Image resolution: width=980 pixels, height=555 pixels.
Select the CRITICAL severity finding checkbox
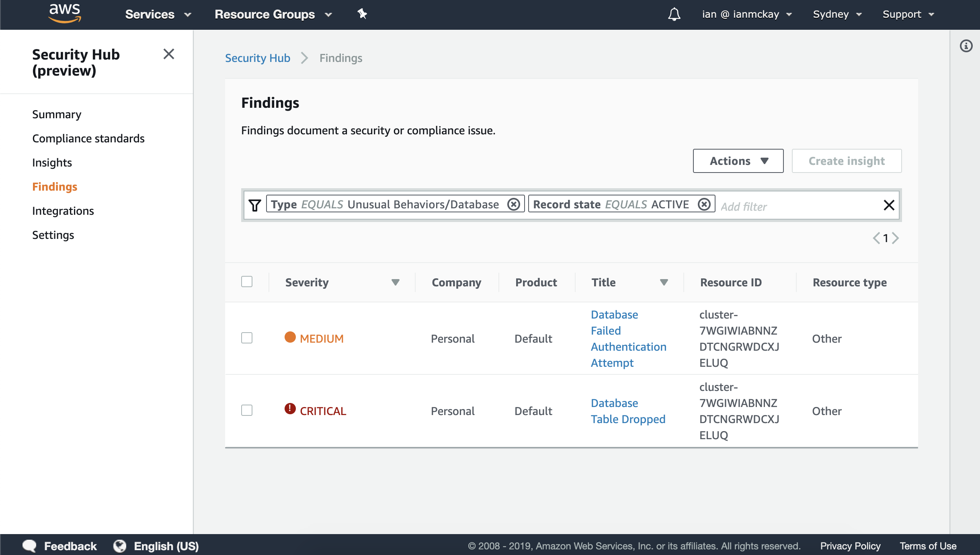[x=247, y=410]
